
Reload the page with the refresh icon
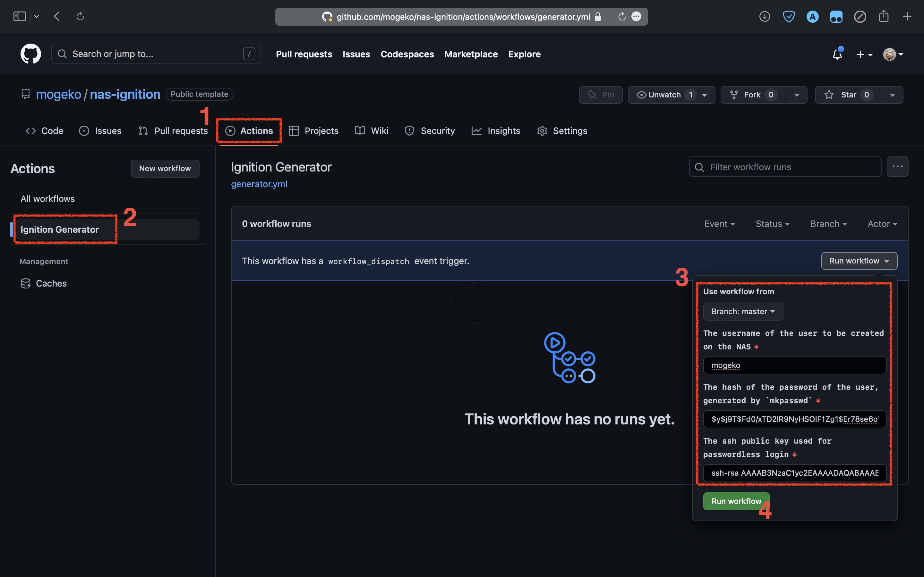(x=81, y=16)
